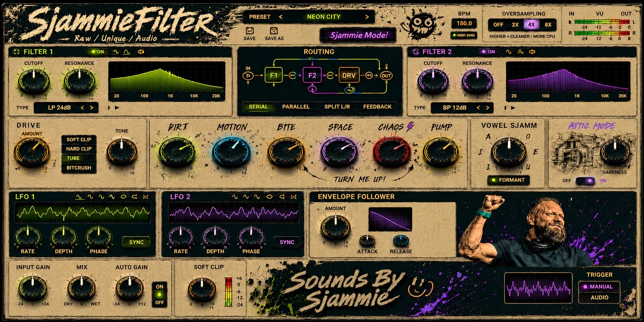Select the LFO 2 square loop shape icon
644x322 pixels.
pos(282,197)
